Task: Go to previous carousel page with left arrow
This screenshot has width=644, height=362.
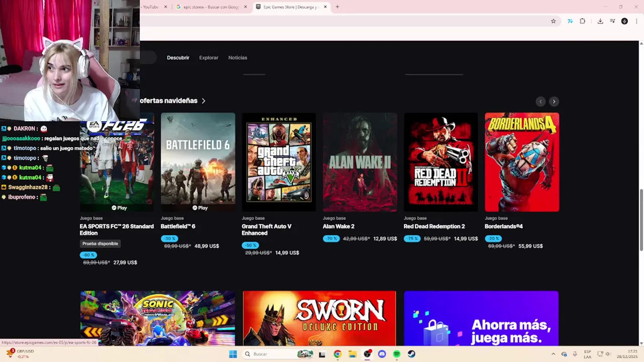Action: coord(540,102)
